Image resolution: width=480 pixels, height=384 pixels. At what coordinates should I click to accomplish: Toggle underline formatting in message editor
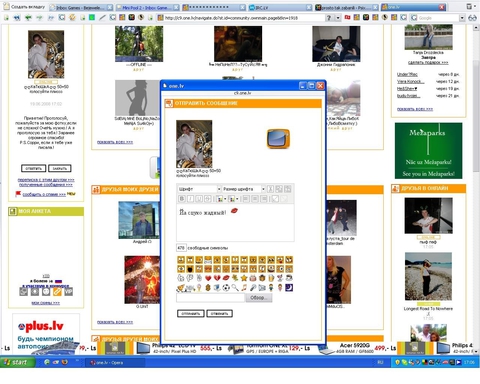coord(199,199)
